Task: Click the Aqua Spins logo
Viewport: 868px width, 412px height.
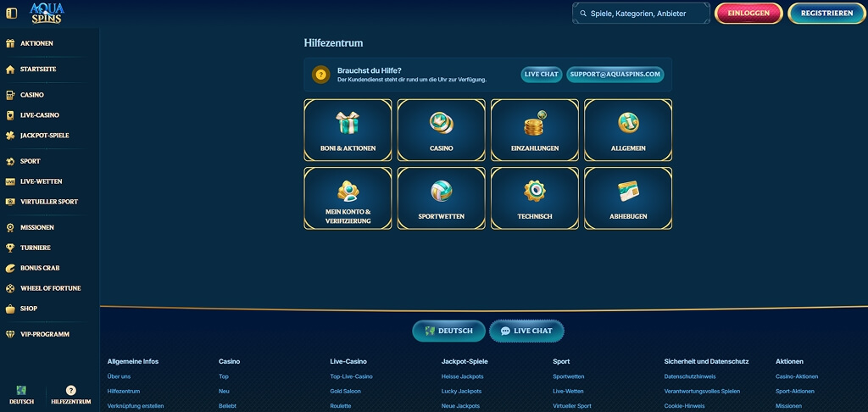Action: [47, 14]
